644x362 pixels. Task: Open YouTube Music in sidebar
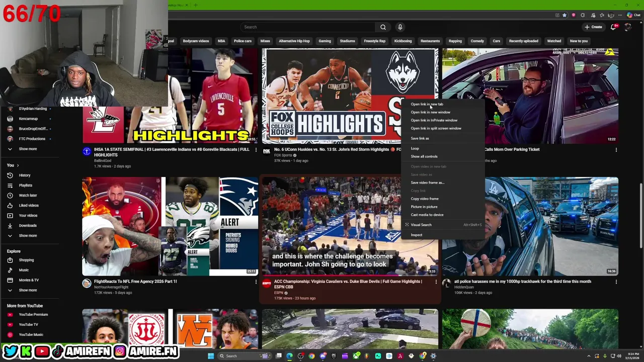click(x=30, y=334)
